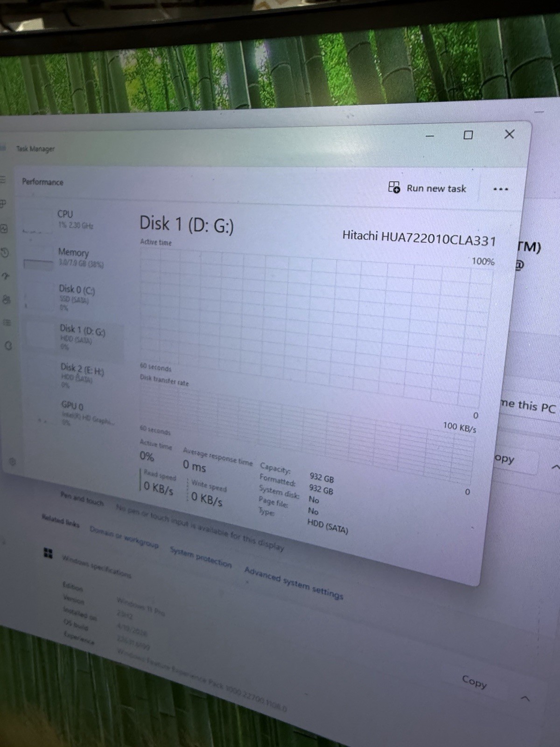
Task: Open the Services icon in sidebar
Action: [8, 346]
